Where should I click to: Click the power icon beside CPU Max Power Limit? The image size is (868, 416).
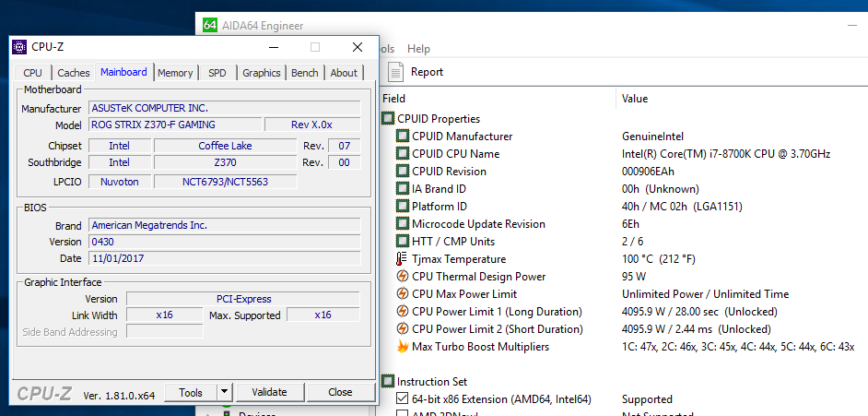(x=403, y=294)
